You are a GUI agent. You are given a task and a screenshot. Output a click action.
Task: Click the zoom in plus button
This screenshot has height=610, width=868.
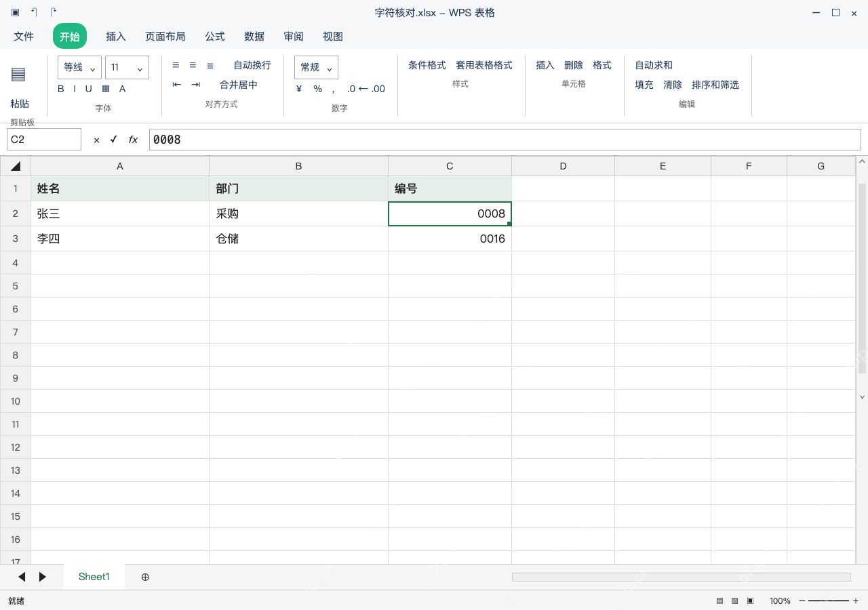pos(856,601)
